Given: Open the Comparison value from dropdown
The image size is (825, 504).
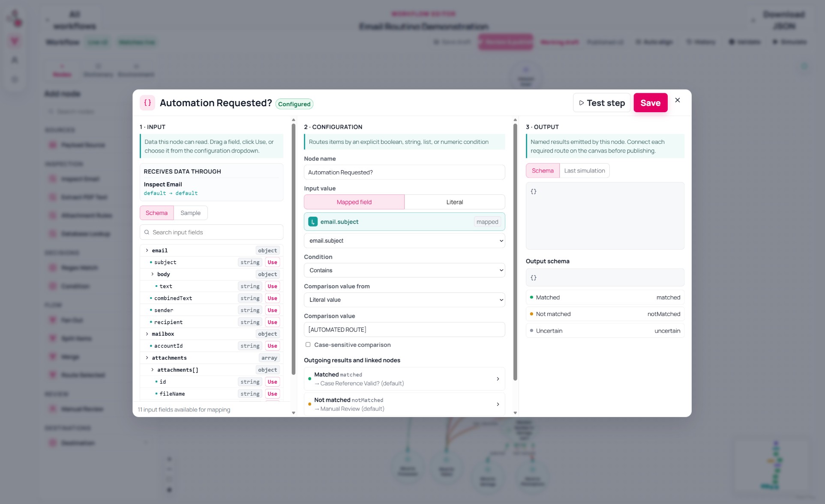Looking at the screenshot, I should [x=404, y=300].
